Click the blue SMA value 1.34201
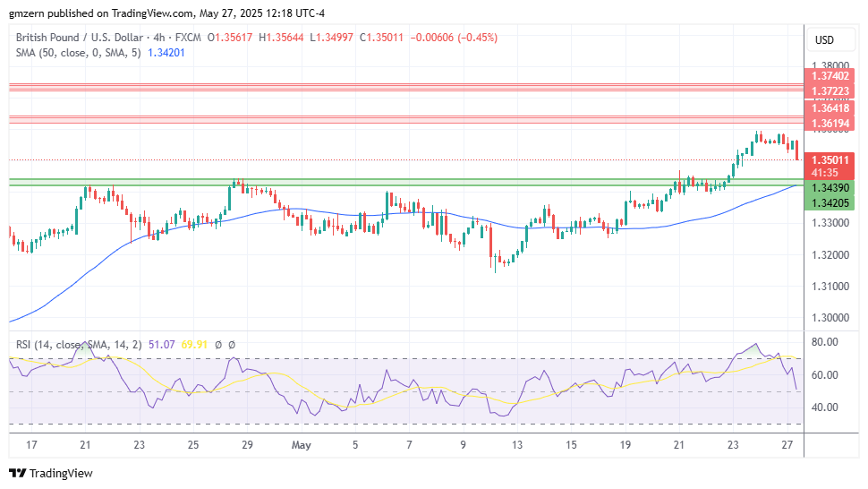The image size is (868, 489). pyautogui.click(x=165, y=52)
